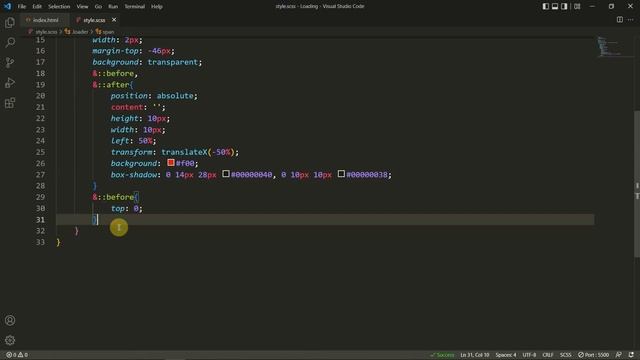Click 'translateX' on line 25
Image resolution: width=640 pixels, height=360 pixels.
pos(184,152)
